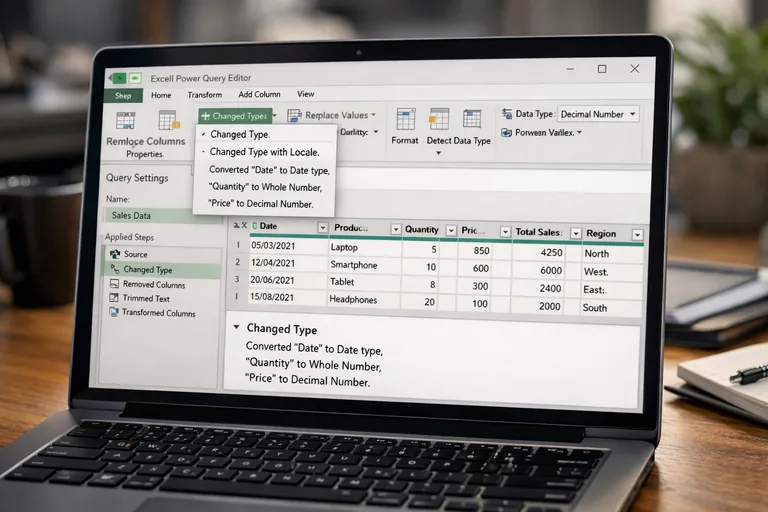Open the Shep ribbon tab

123,96
